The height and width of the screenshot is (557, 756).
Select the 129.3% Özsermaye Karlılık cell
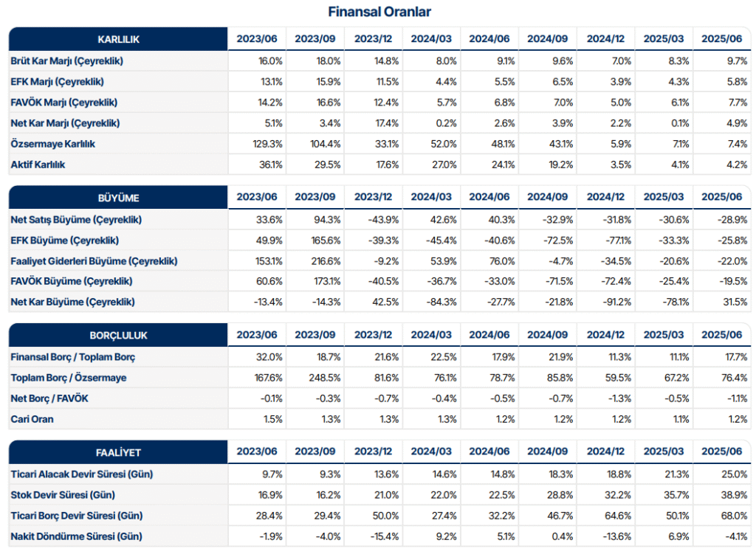tap(267, 144)
